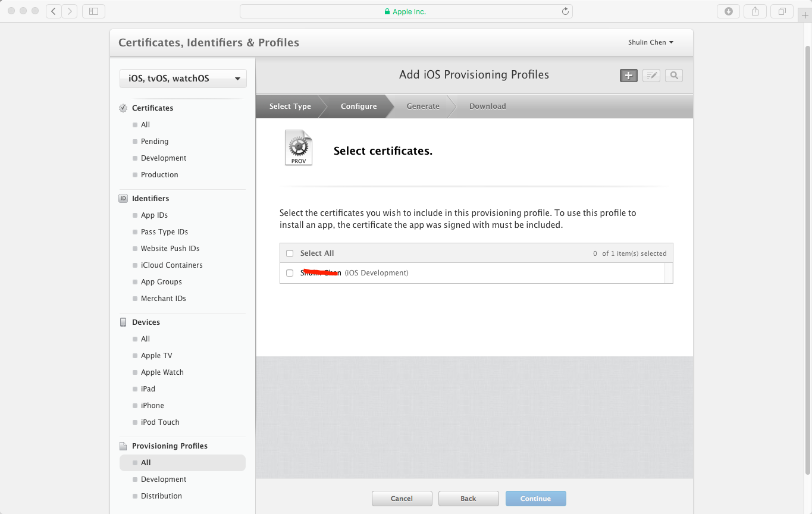Click the reload page icon in address bar
Screen dimensions: 812x514
(565, 11)
